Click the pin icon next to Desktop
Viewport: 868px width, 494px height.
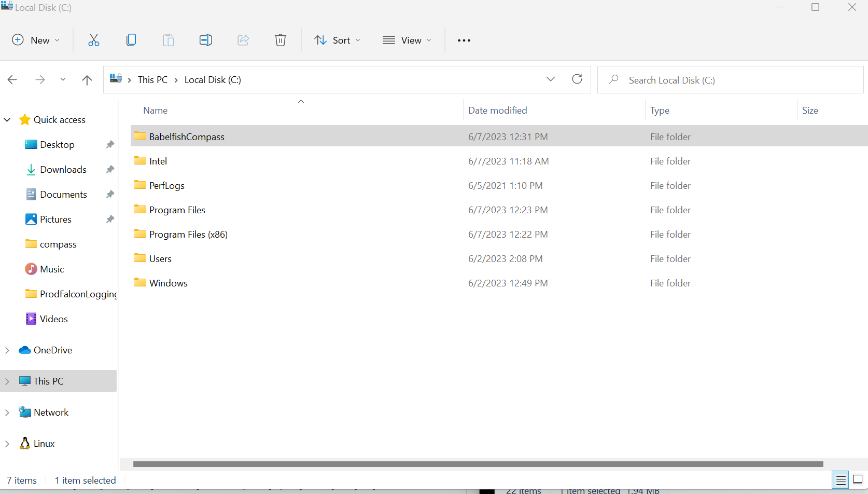110,145
